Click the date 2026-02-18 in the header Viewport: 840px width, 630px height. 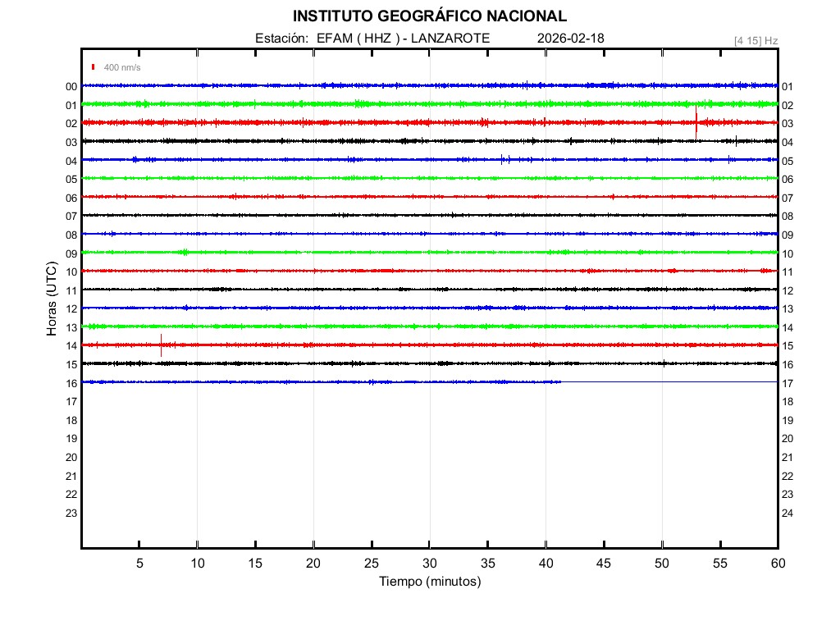[571, 39]
